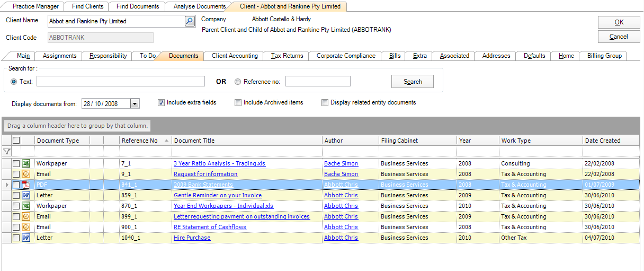
Task: Open the Hire Purchase document link
Action: [x=192, y=238]
